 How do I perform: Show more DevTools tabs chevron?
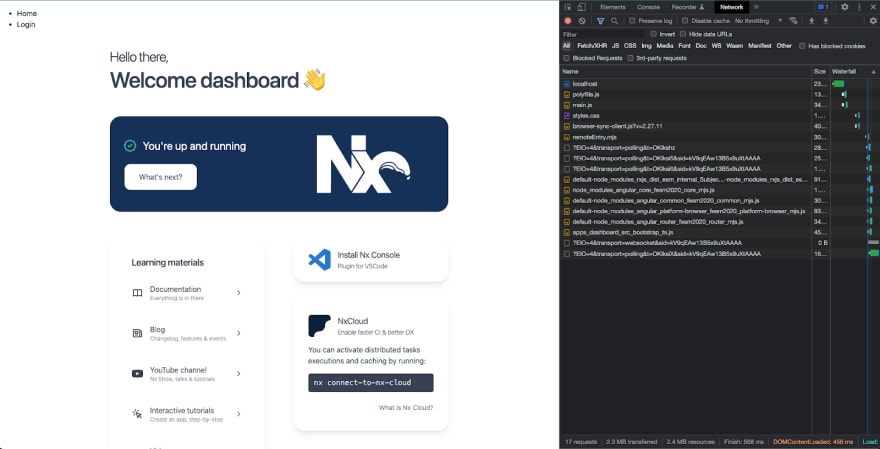tap(755, 7)
